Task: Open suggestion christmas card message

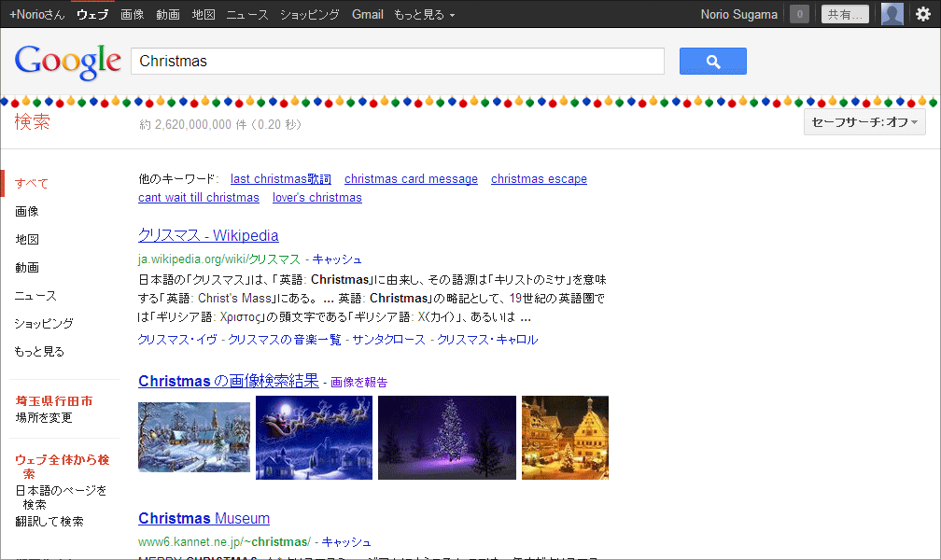Action: tap(411, 179)
